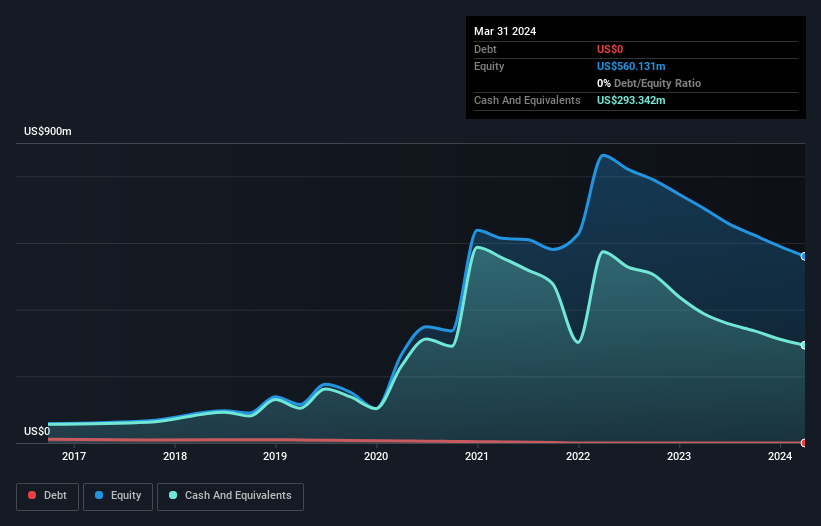Select the Debt endpoint marker at Mar 2024
This screenshot has height=526, width=821.
(804, 443)
